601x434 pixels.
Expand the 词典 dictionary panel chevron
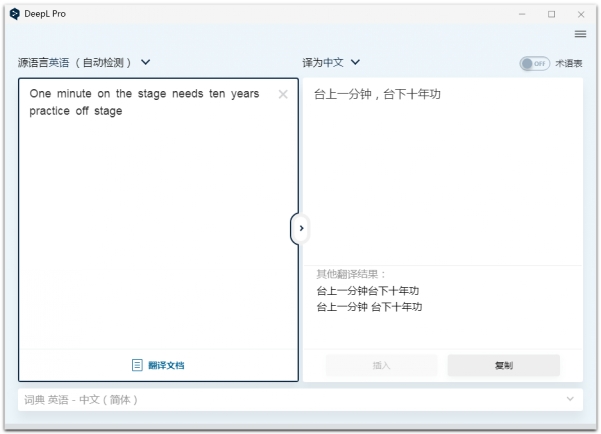pyautogui.click(x=570, y=399)
